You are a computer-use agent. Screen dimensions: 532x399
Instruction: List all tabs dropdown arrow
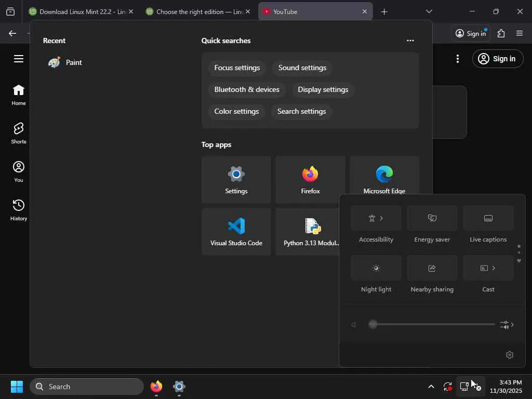coord(429,11)
